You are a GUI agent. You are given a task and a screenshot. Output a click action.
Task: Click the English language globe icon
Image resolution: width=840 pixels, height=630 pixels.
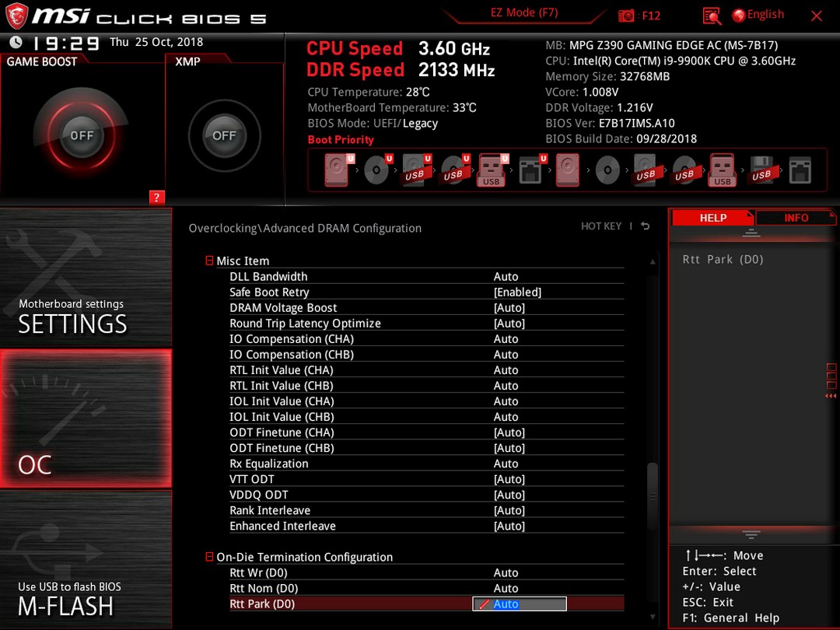[x=738, y=16]
